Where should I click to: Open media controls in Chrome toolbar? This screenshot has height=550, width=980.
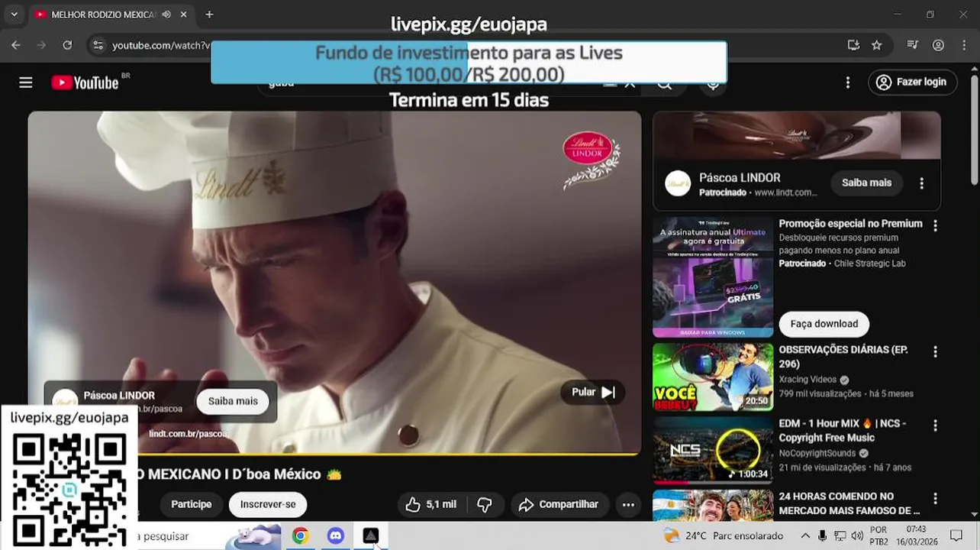pyautogui.click(x=912, y=45)
